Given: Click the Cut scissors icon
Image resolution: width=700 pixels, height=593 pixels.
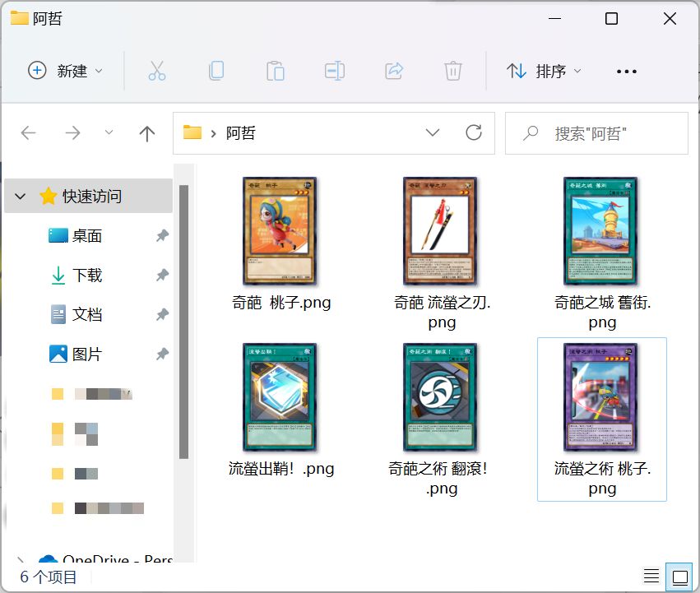Looking at the screenshot, I should click(x=156, y=71).
